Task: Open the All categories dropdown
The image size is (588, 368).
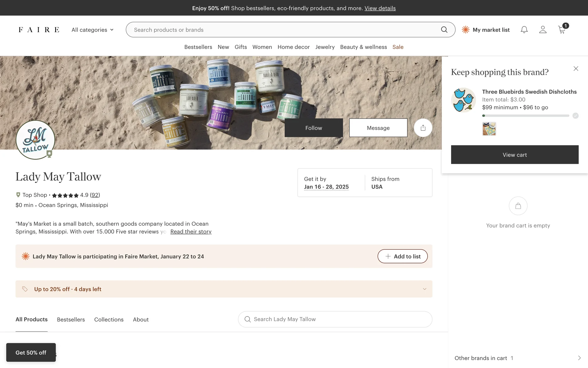Action: 92,30
